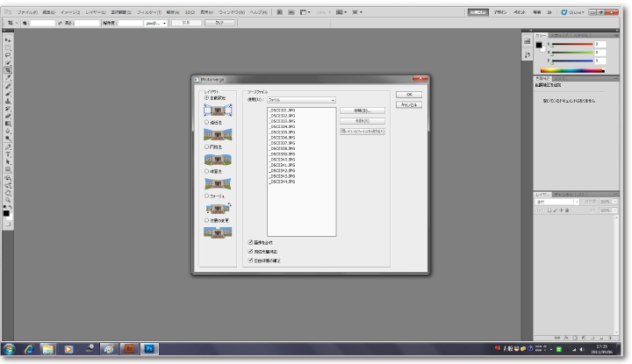Click the Windows Start button
Viewport: 632px width, 364px height.
coord(9,349)
